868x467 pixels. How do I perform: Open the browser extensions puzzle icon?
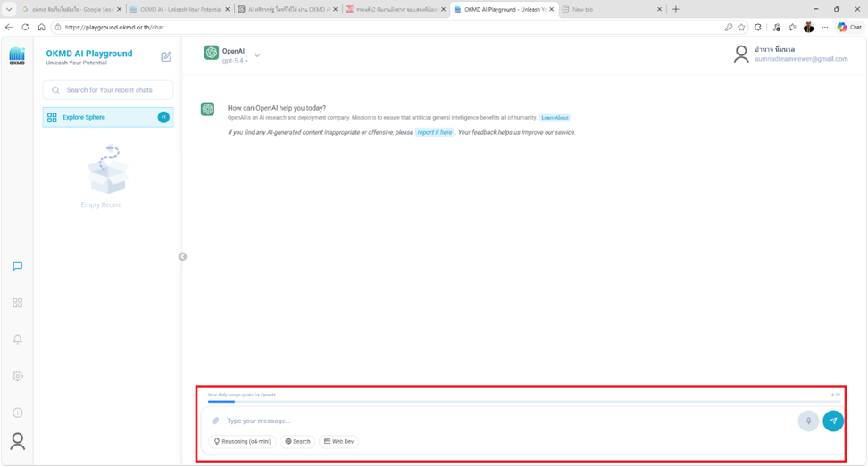tap(758, 27)
